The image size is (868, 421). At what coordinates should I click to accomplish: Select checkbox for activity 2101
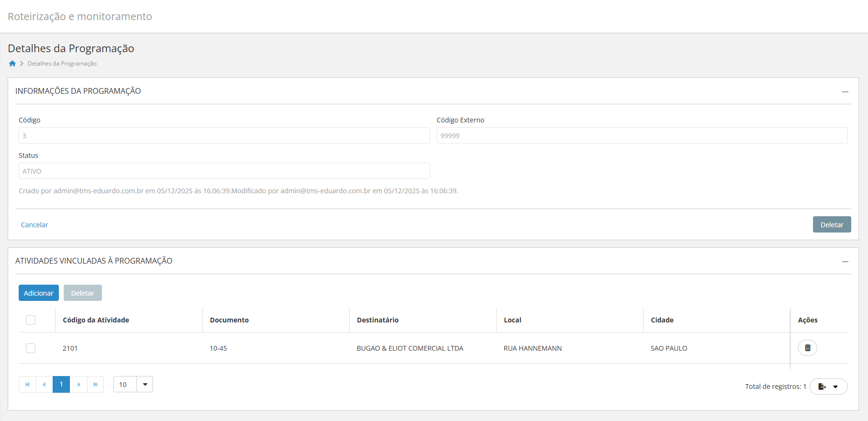[x=31, y=348]
